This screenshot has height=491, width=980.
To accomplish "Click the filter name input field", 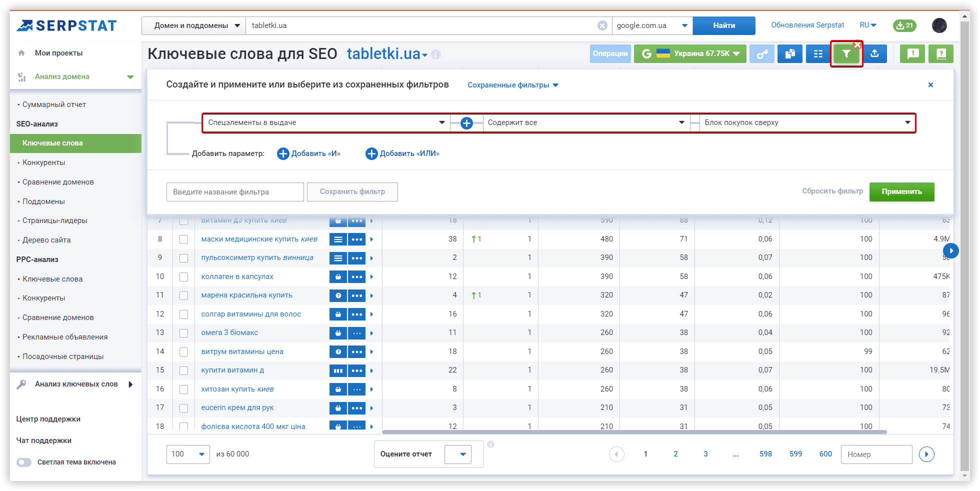I will coord(235,192).
